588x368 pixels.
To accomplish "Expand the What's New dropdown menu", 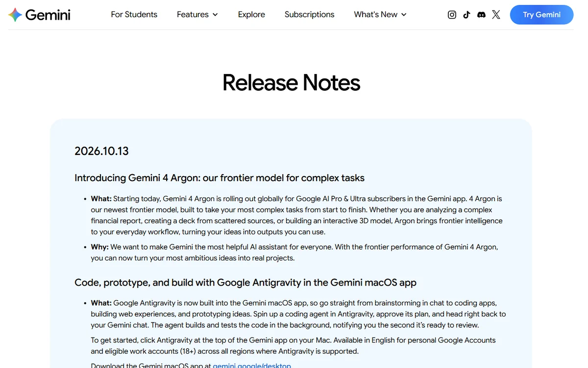I will coord(380,15).
